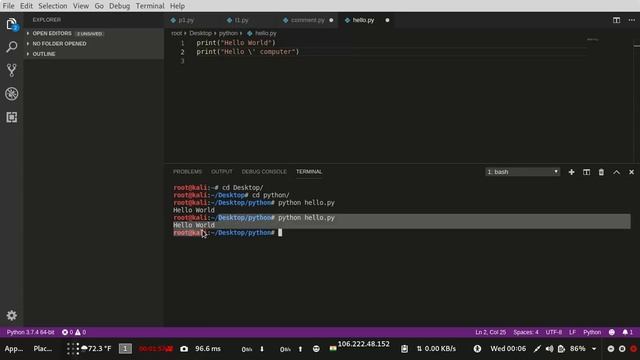Open the Applications menu in taskbar
Viewport: 640px width, 360px height.
coord(13,349)
